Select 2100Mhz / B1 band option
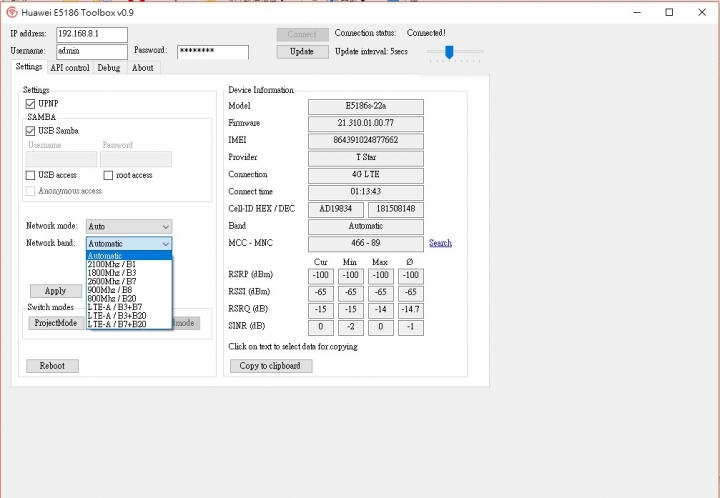Image resolution: width=720 pixels, height=498 pixels. coord(111,264)
